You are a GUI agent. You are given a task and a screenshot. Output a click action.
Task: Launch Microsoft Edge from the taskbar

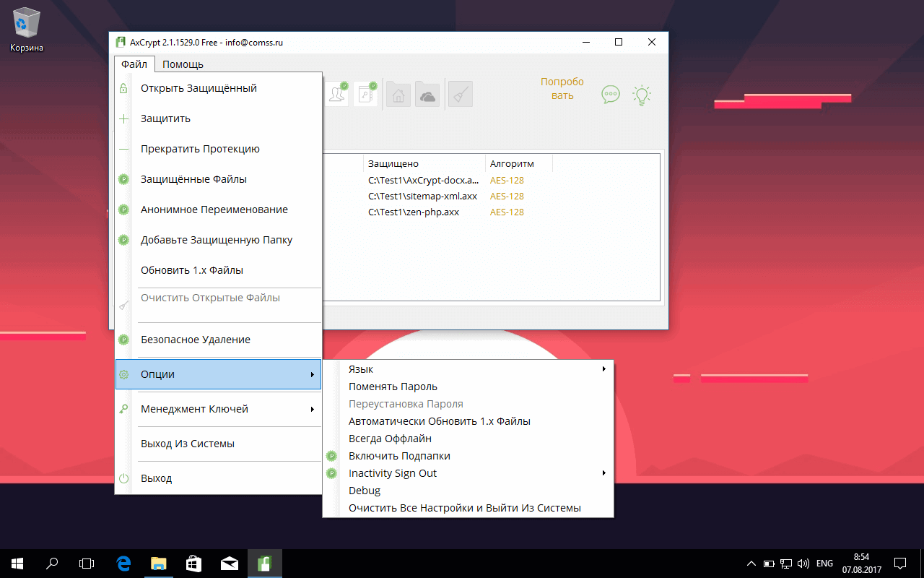(123, 563)
